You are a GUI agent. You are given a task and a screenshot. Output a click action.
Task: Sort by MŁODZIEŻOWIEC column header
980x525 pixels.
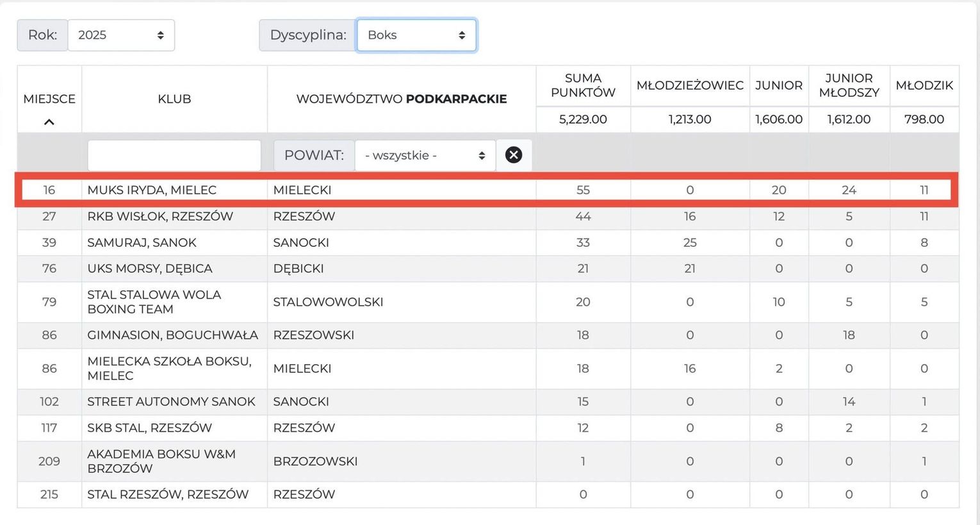point(689,85)
